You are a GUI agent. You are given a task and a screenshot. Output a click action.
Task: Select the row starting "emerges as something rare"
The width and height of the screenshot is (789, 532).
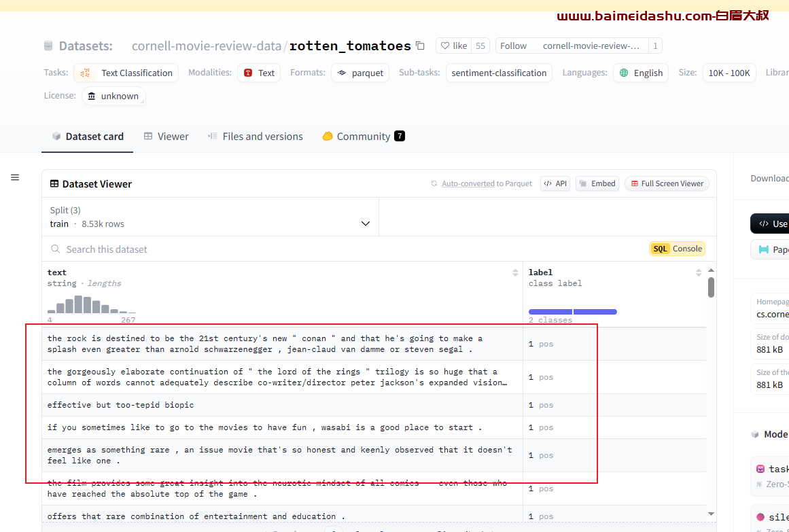[374, 455]
